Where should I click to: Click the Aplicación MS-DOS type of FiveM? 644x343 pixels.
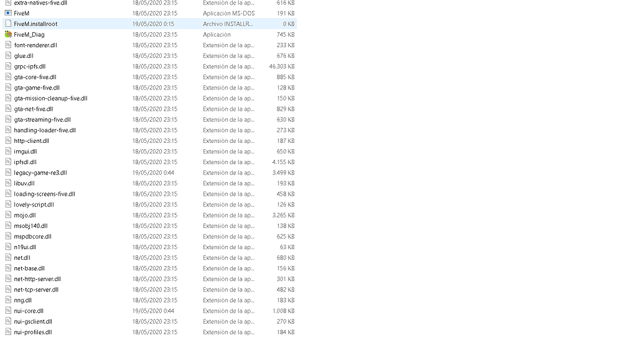coord(229,13)
